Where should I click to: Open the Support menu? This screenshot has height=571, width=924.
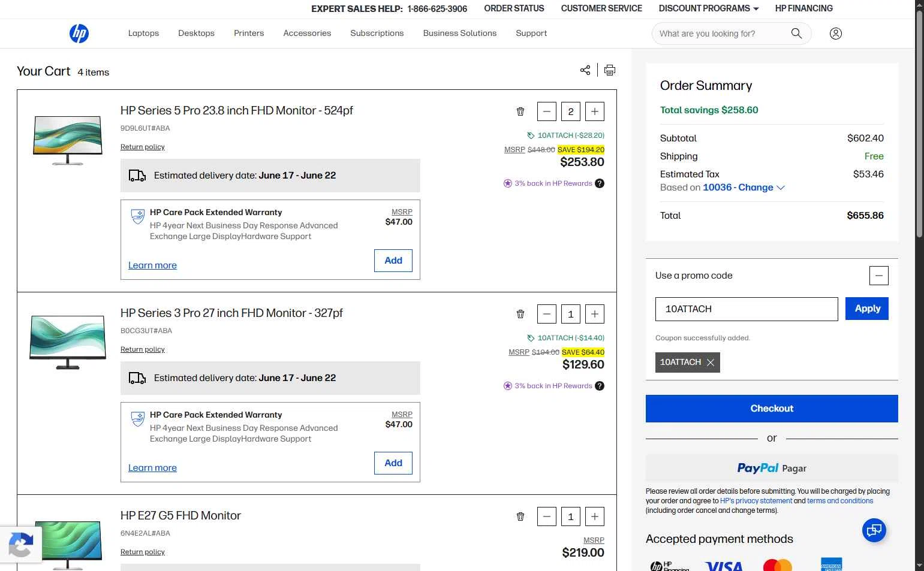[531, 34]
